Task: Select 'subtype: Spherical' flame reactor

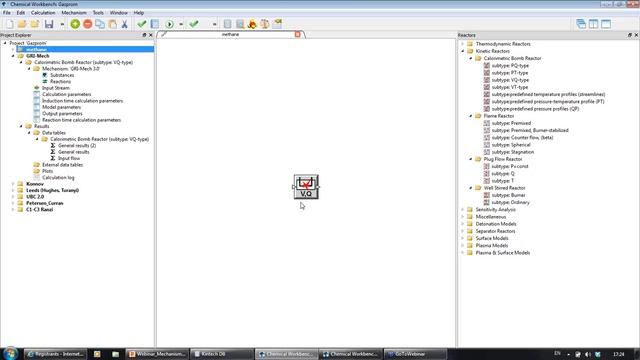Action: (511, 145)
